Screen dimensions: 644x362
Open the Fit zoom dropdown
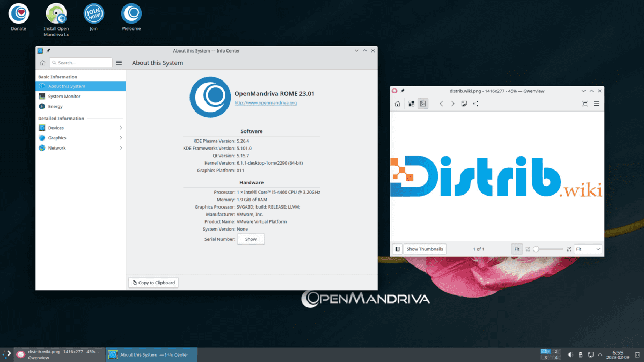click(588, 249)
